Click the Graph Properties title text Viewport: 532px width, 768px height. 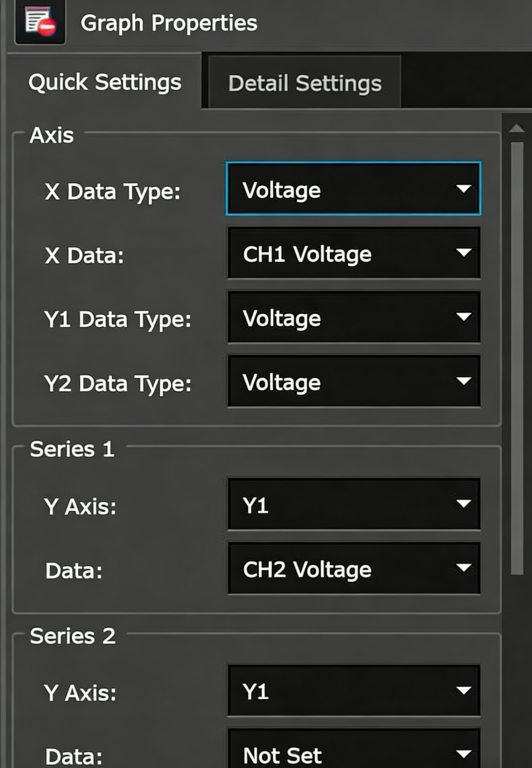click(x=169, y=23)
